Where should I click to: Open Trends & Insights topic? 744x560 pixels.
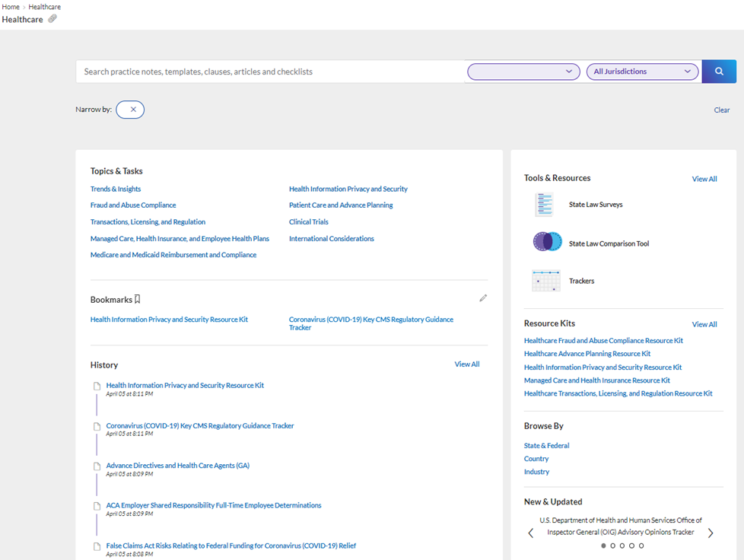(x=116, y=189)
